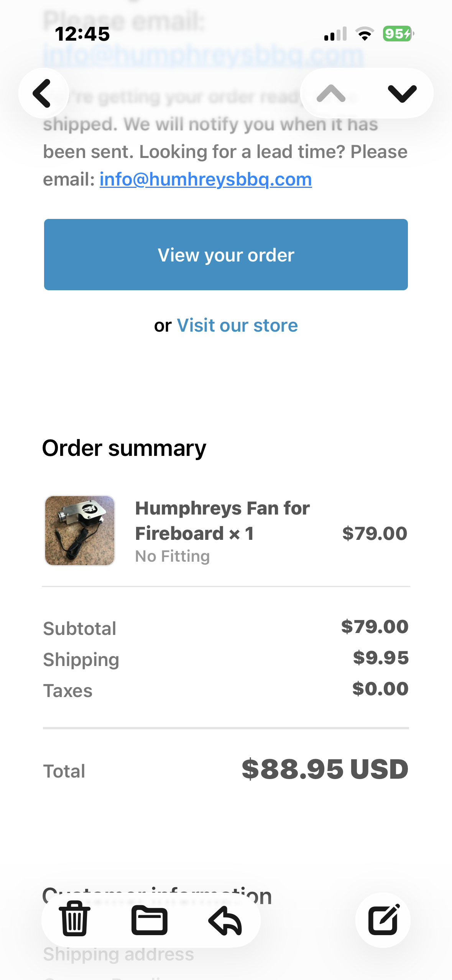452x980 pixels.
Task: Tap the Shipping address label
Action: point(118,954)
